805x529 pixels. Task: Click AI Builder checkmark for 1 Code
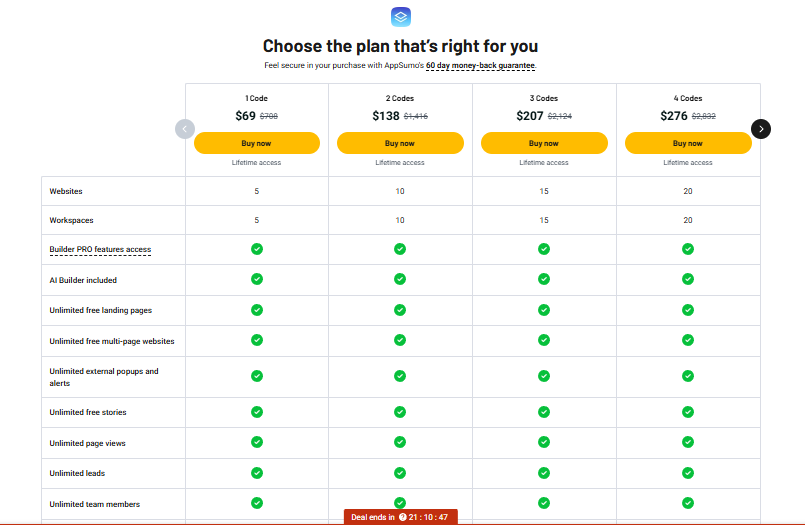257,279
